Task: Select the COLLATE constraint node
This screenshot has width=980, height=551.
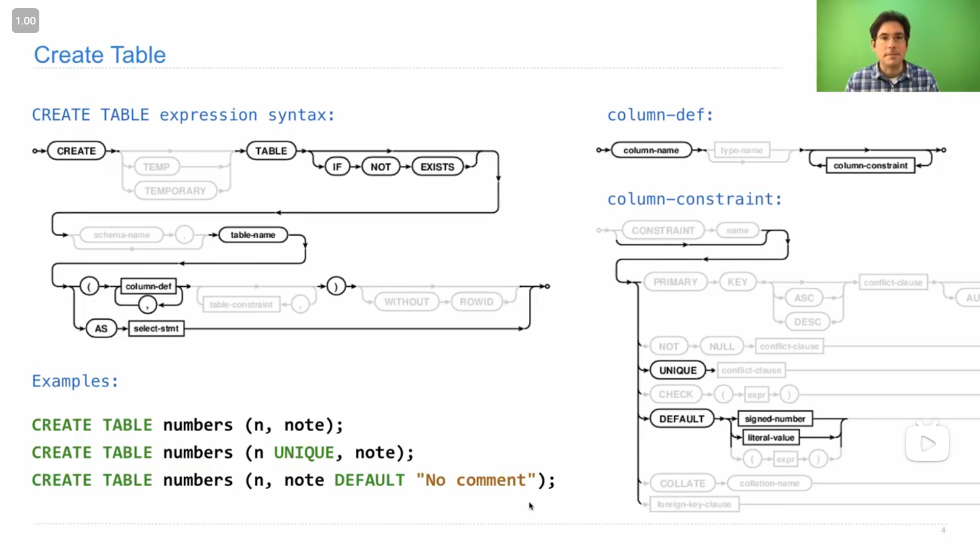Action: (x=681, y=483)
